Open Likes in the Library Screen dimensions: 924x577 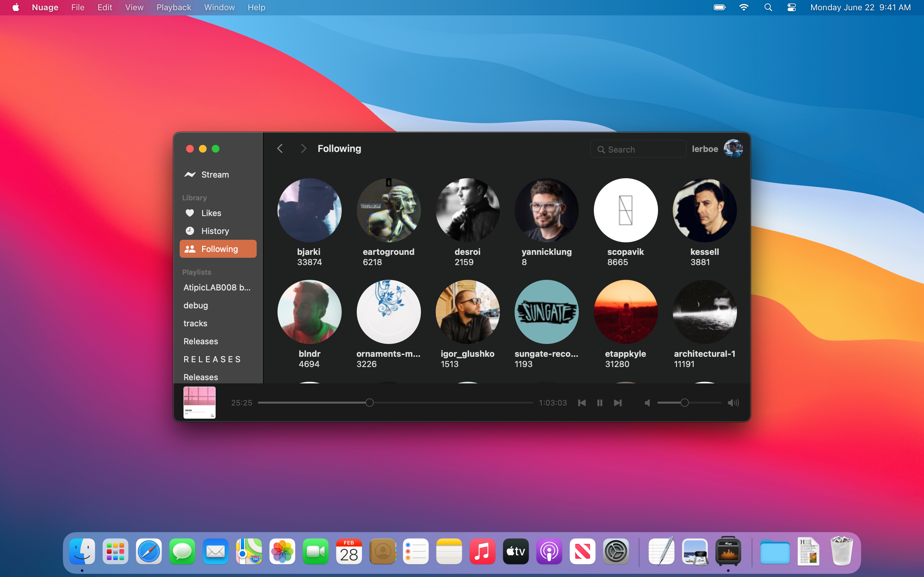point(211,213)
